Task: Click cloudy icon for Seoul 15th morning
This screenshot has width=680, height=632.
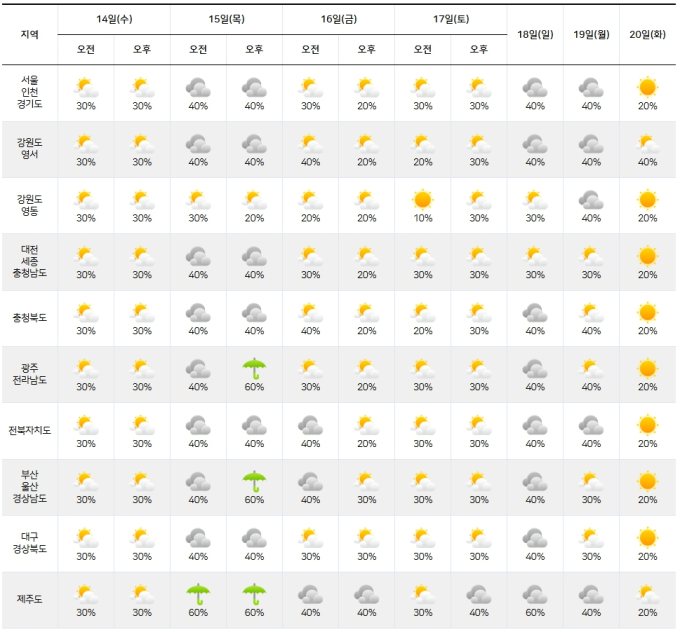Action: pos(198,87)
